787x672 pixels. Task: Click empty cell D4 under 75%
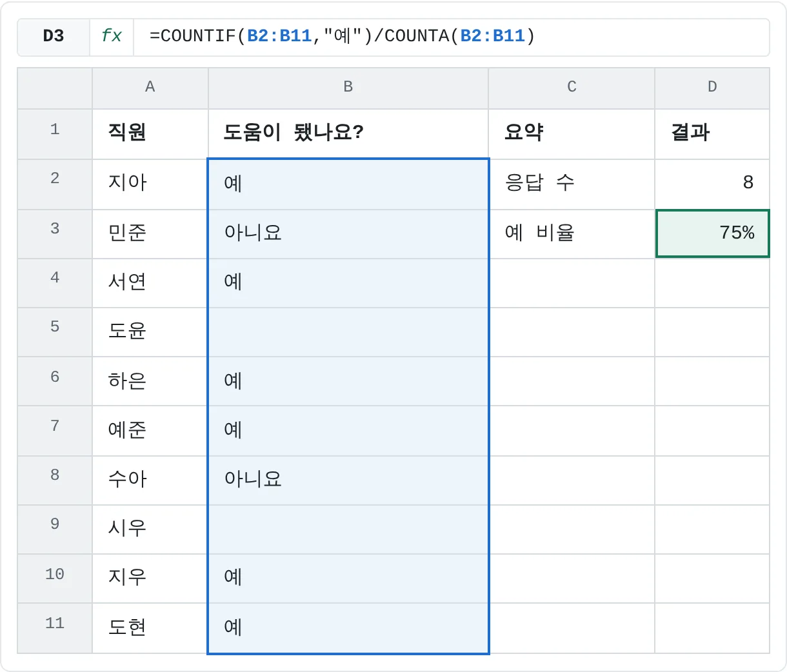coord(712,283)
